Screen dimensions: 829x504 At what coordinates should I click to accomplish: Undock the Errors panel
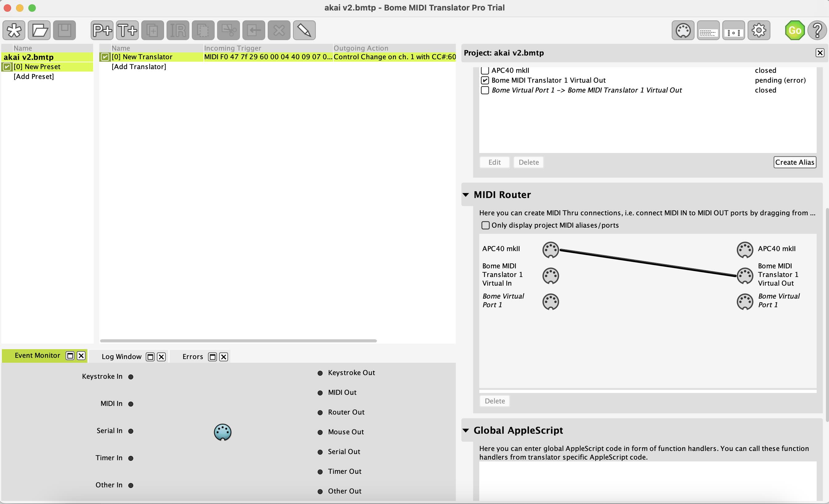click(212, 357)
